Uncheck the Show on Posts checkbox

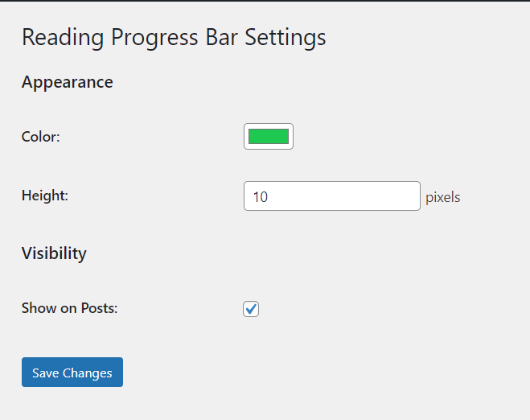[x=251, y=309]
